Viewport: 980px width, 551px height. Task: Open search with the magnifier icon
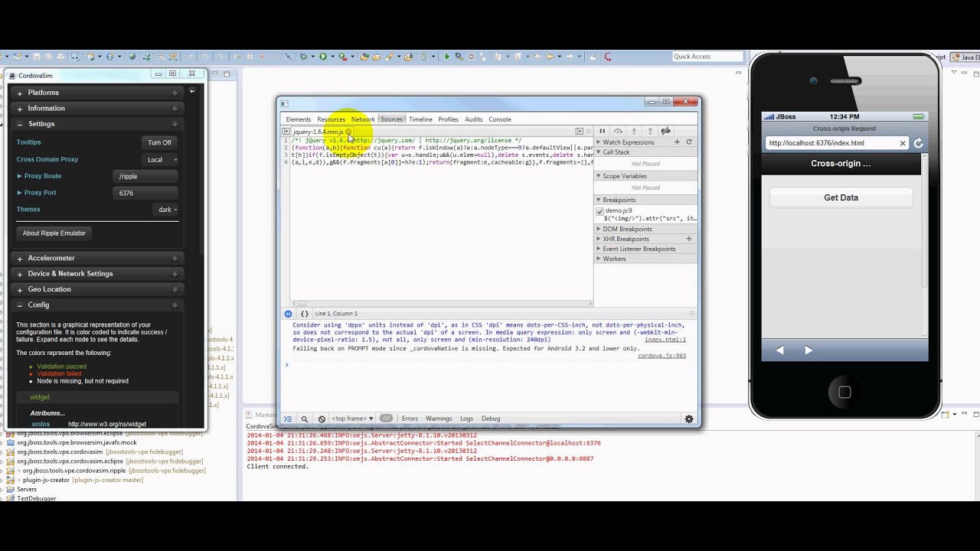tap(305, 419)
